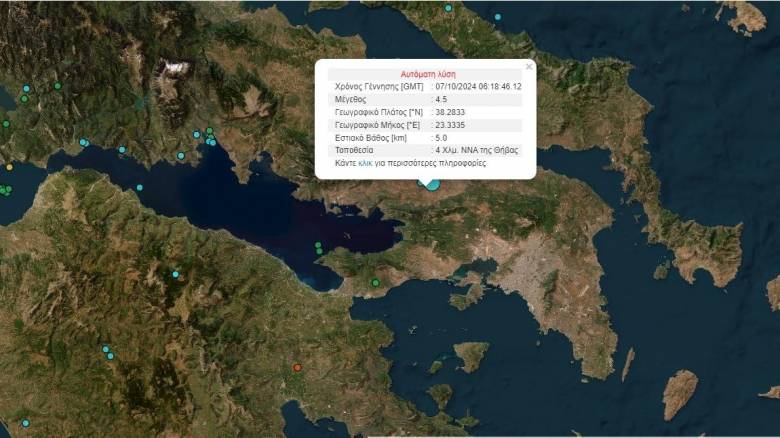This screenshot has width=780, height=438.
Task: Click the 'Μέγεθος' row label in popup
Action: point(351,100)
